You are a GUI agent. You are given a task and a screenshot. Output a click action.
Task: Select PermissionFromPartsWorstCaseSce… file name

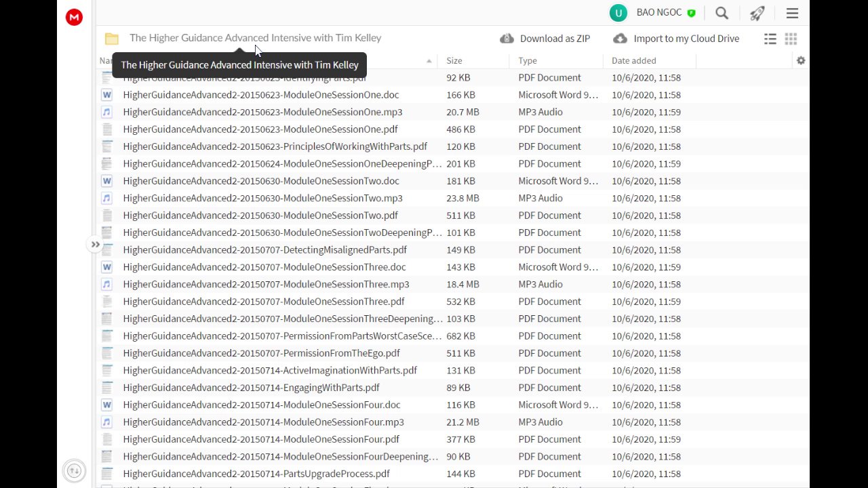pos(282,336)
